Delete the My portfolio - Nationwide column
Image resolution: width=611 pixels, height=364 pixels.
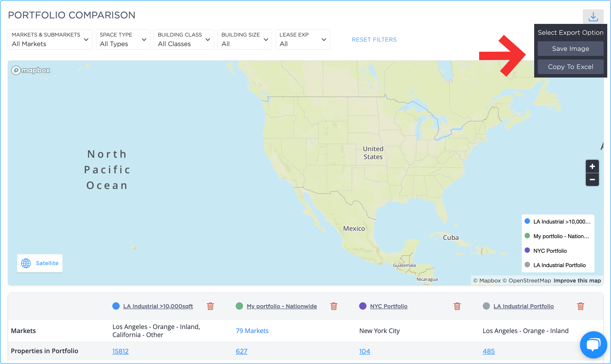click(334, 306)
